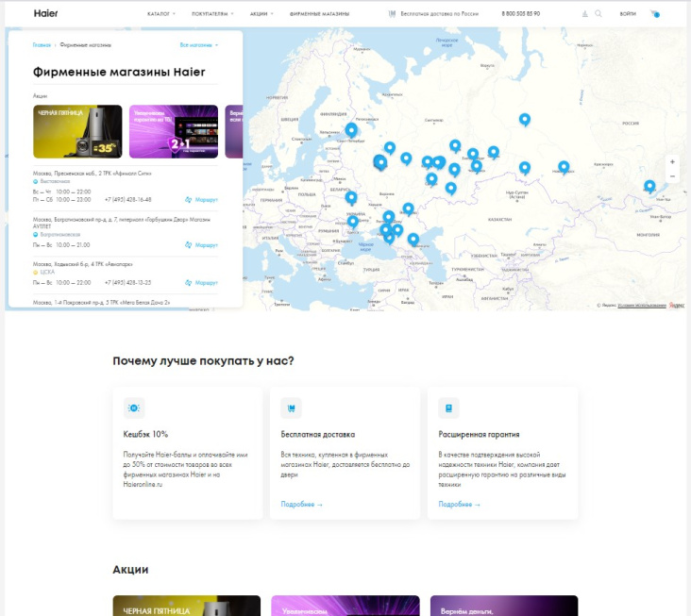Open Подробнее under Бесплатная доставка
The height and width of the screenshot is (616, 691).
(302, 504)
